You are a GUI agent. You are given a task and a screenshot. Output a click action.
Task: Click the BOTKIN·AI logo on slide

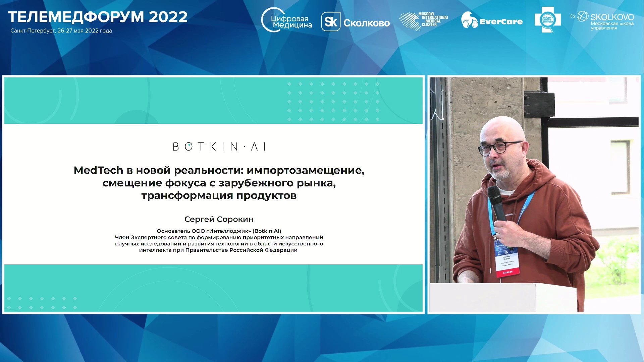click(x=219, y=146)
